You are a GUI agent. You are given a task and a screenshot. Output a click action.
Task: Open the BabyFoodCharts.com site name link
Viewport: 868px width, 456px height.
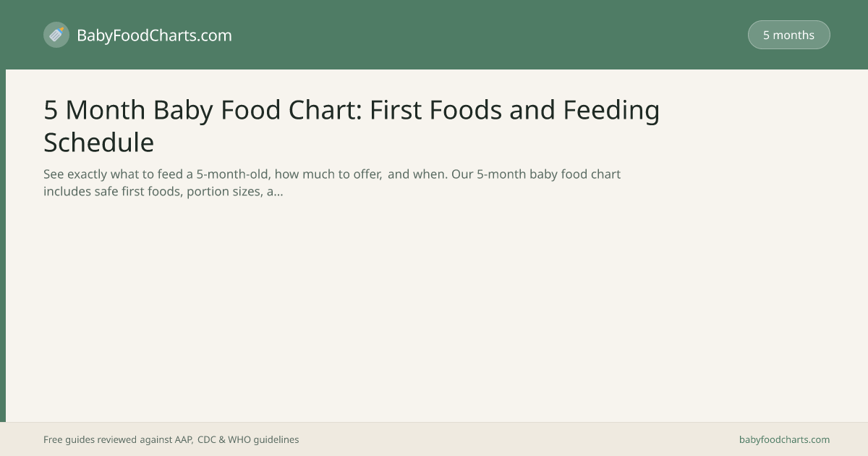click(154, 35)
